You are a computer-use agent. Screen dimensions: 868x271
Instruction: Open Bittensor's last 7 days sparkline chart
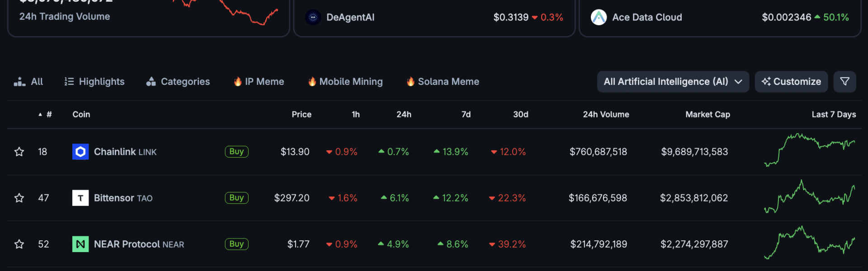(809, 198)
